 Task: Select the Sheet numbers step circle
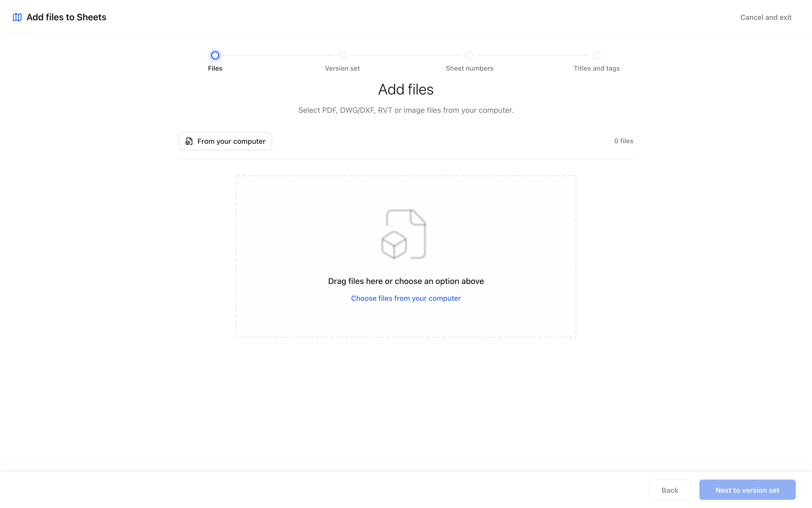pyautogui.click(x=469, y=55)
